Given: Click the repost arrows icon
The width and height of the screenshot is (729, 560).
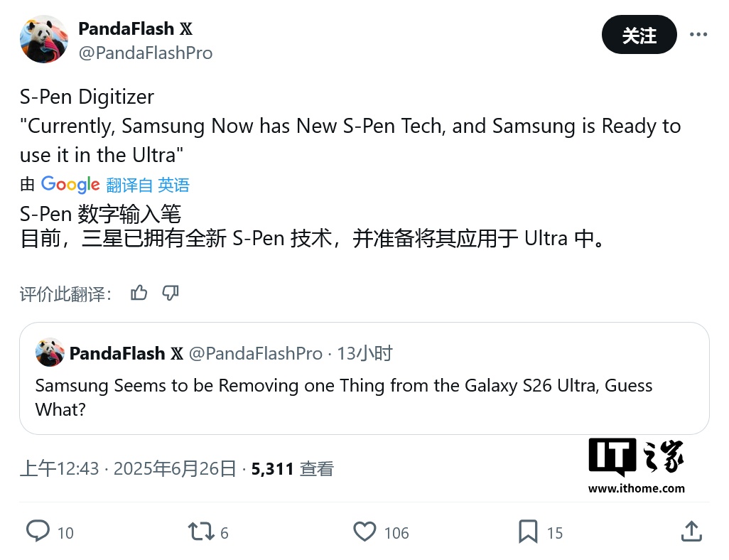Looking at the screenshot, I should point(201,532).
